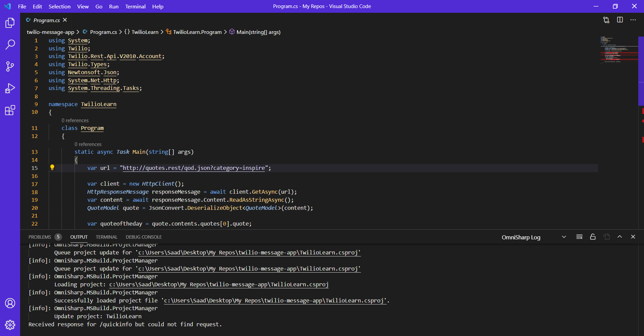Switch to the Problems panel tab
This screenshot has width=644, height=336.
(40, 237)
